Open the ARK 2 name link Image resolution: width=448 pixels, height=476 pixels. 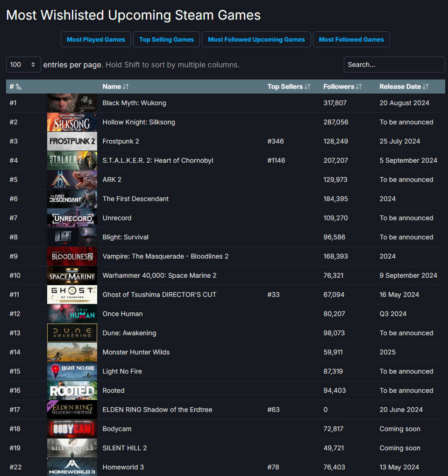112,180
